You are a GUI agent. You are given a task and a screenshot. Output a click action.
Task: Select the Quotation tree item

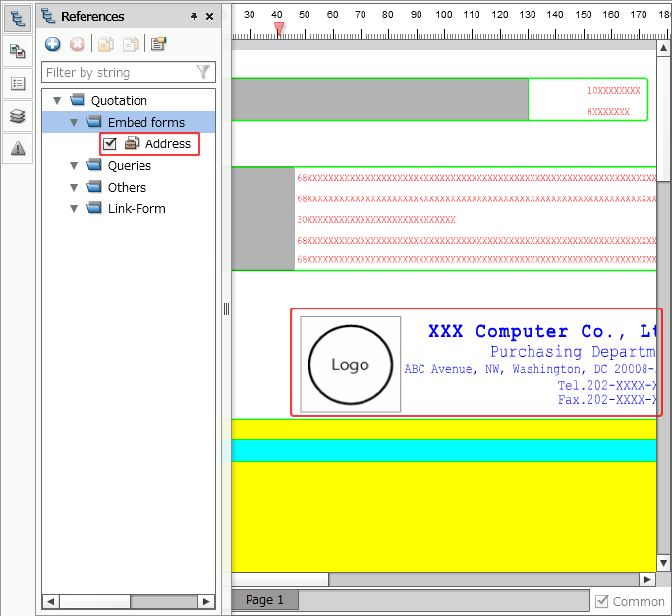click(x=119, y=101)
